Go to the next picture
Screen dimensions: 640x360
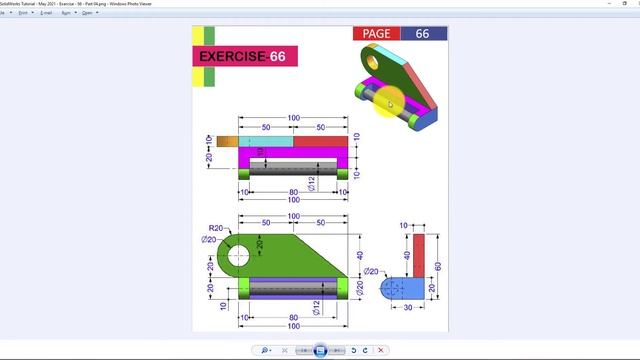point(336,350)
